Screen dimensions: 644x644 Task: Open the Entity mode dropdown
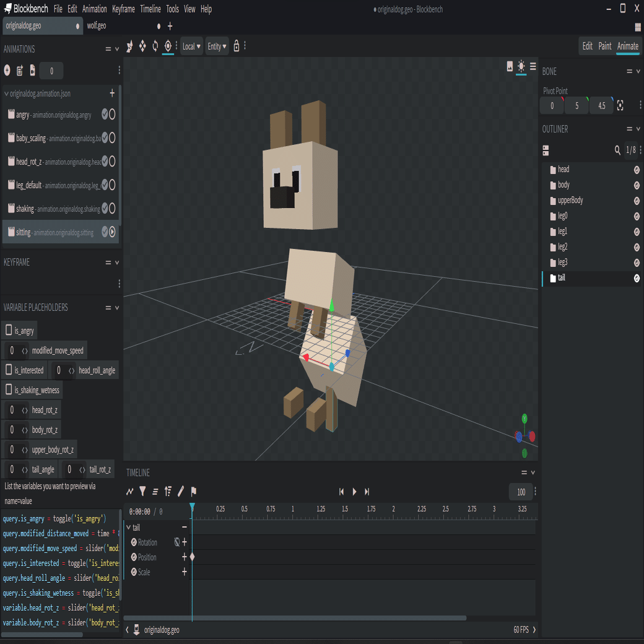click(x=217, y=46)
